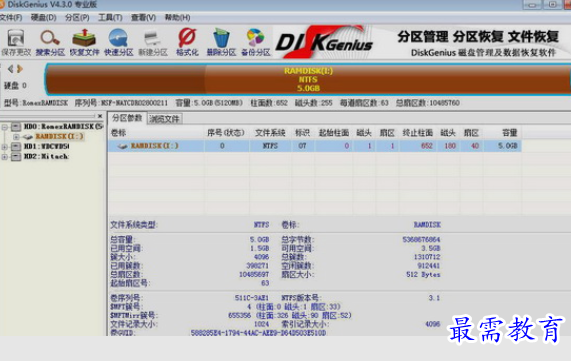
Task: Select HD2:Hitach disk in tree
Action: 46,157
